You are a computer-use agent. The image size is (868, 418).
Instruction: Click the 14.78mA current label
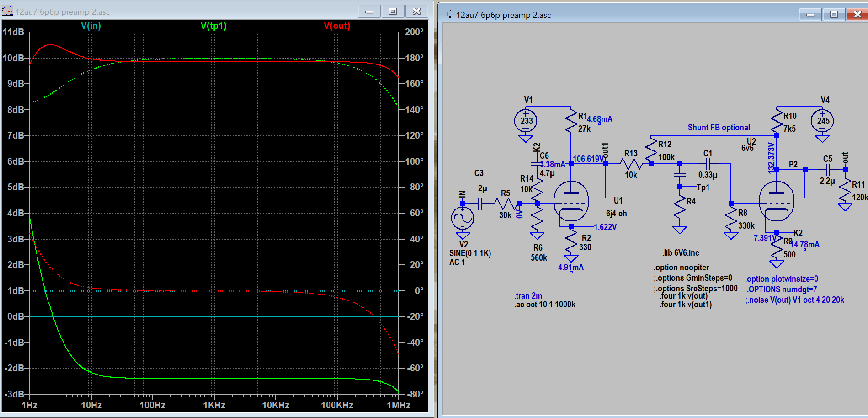point(806,245)
